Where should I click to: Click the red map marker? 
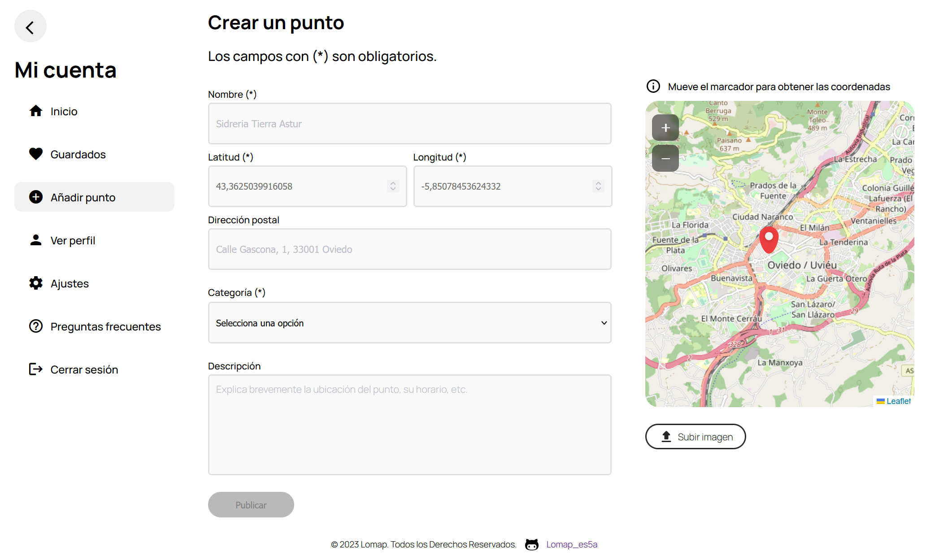coord(769,239)
